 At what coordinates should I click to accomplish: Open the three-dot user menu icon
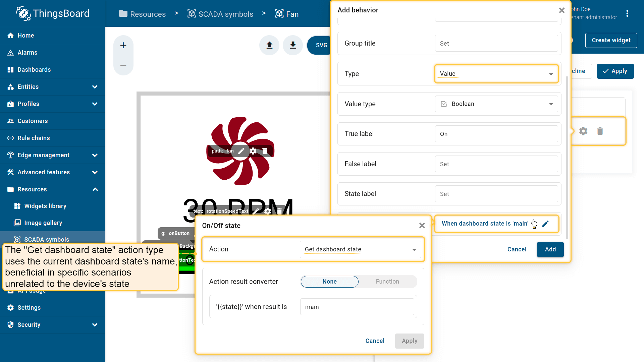[627, 13]
